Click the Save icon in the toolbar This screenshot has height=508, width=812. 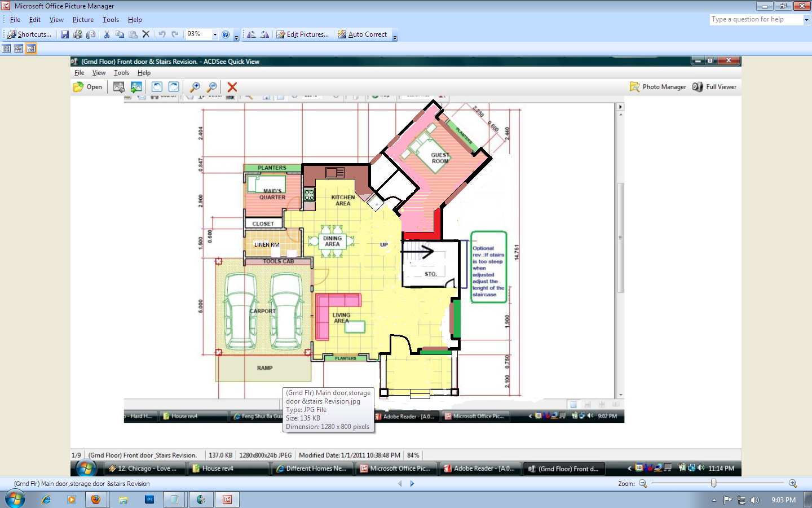click(65, 34)
